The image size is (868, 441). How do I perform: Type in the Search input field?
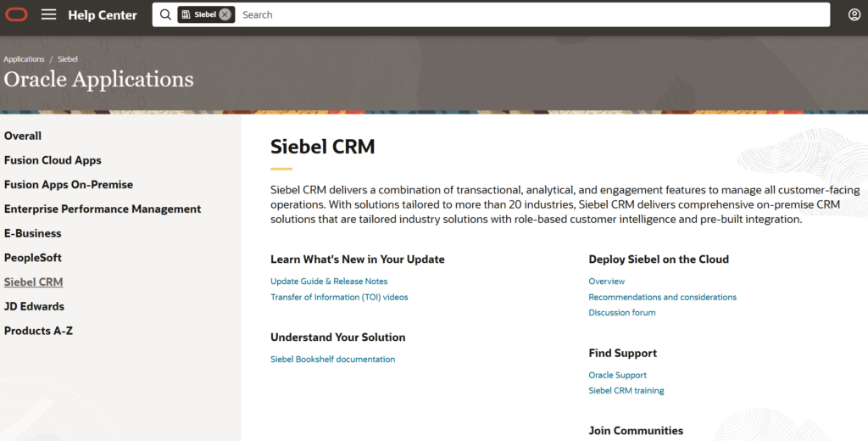pyautogui.click(x=526, y=14)
